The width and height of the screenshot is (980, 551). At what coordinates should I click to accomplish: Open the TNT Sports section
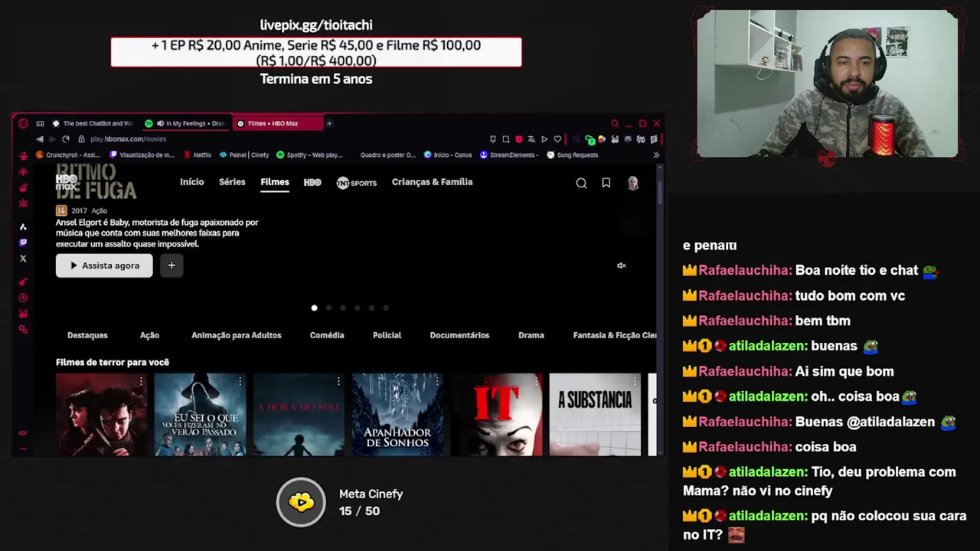pyautogui.click(x=357, y=183)
